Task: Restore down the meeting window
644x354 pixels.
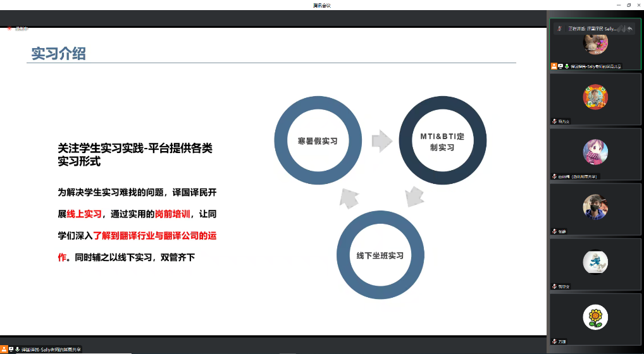Action: point(628,5)
